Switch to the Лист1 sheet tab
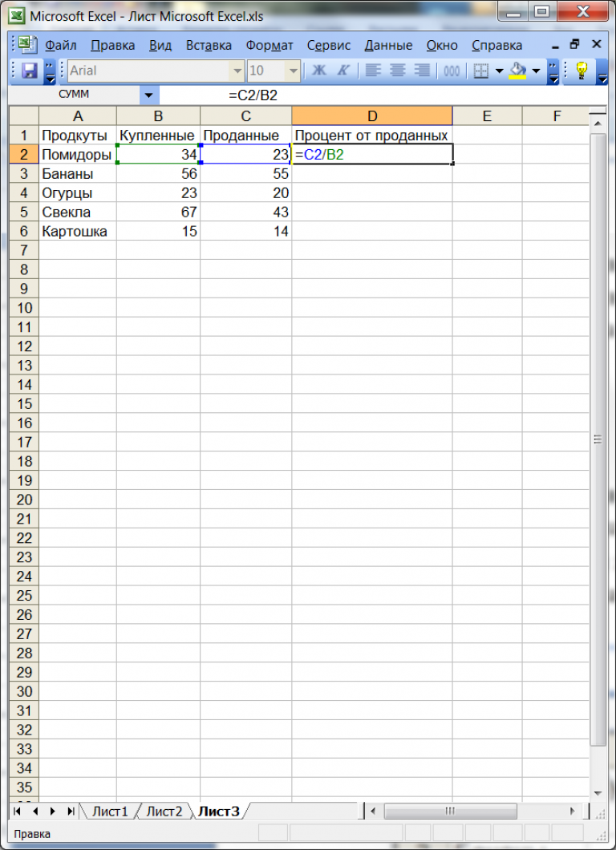Screen dimensions: 616x850 [110, 812]
